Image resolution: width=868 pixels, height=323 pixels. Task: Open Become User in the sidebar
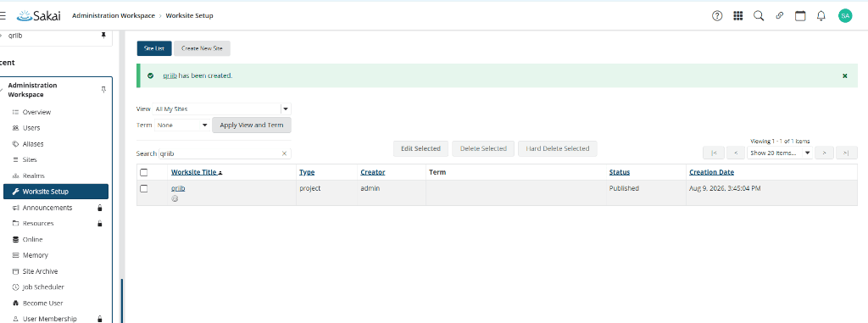click(x=42, y=303)
